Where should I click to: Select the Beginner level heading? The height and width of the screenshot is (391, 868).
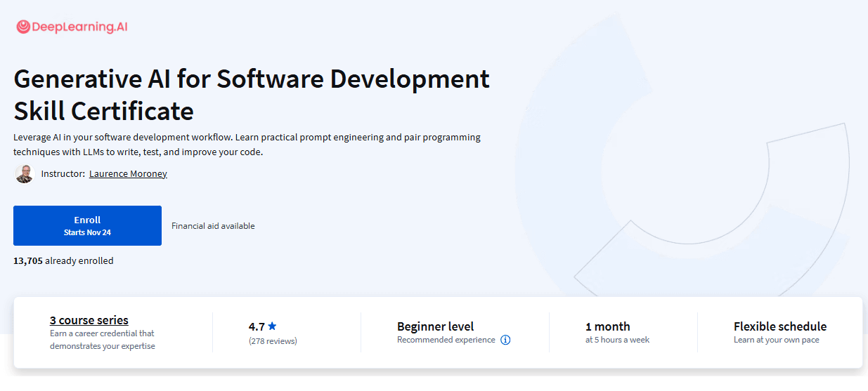(x=435, y=326)
